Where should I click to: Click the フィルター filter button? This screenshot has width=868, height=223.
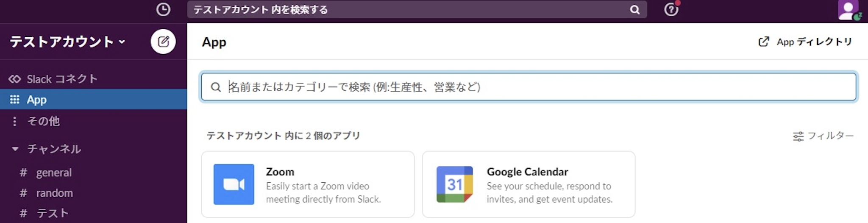(823, 136)
